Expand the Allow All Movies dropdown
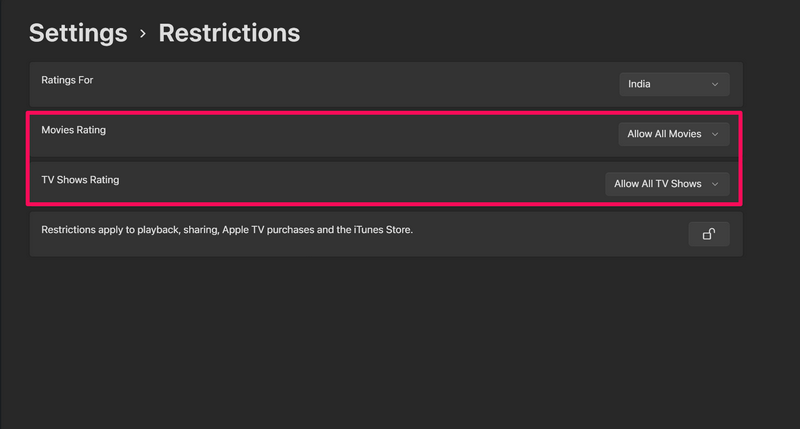The image size is (800, 429). (674, 134)
